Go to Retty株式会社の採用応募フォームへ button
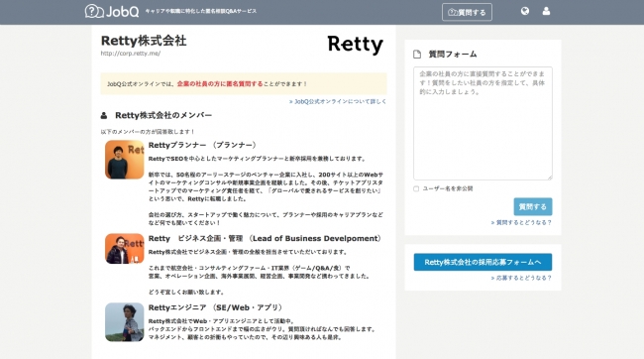 (x=483, y=262)
